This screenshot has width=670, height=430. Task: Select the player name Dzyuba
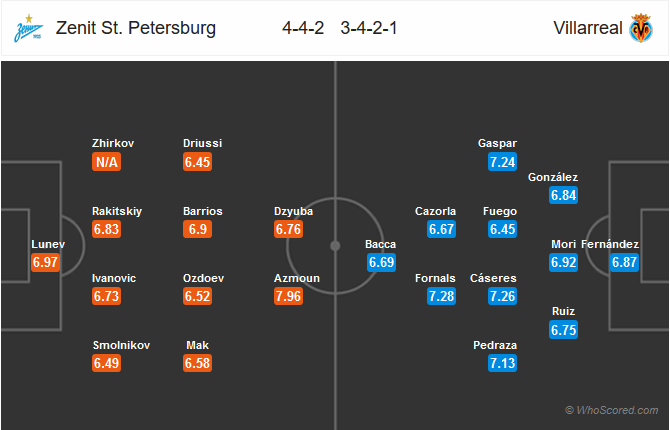click(294, 211)
